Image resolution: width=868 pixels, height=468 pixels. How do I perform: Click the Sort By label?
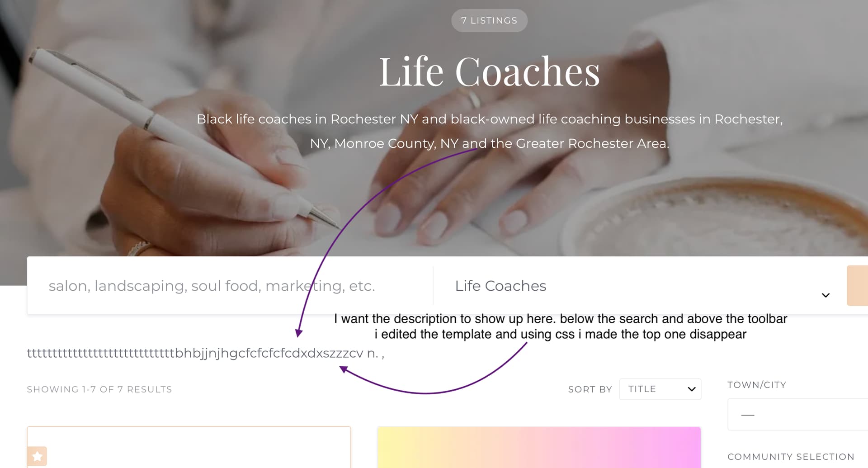590,389
